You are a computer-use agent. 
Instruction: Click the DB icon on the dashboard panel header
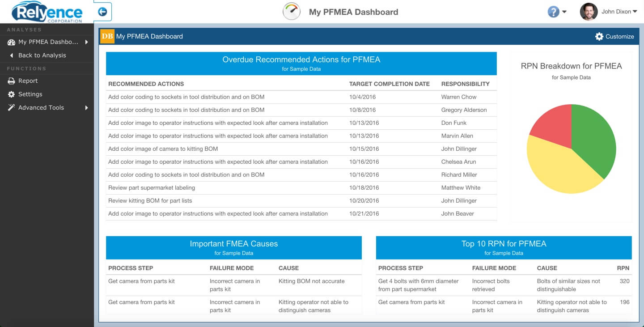coord(107,36)
